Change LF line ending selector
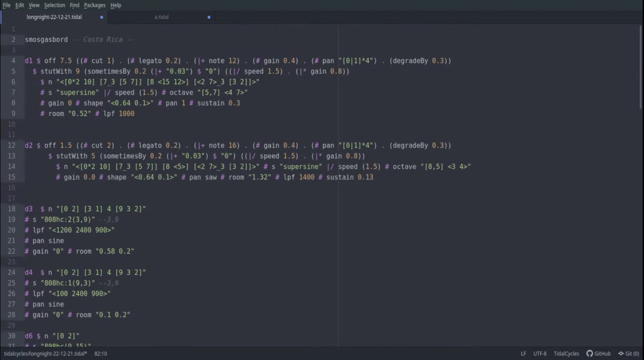This screenshot has width=644, height=360. [523, 353]
